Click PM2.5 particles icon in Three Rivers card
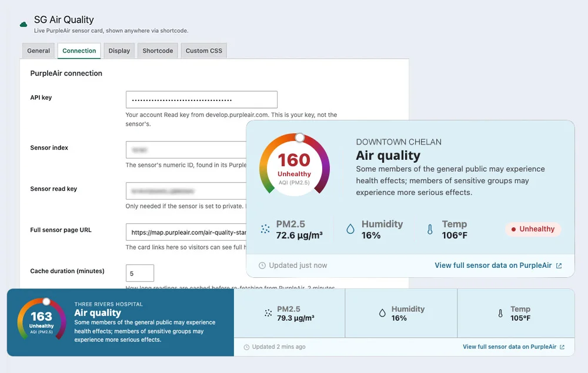The width and height of the screenshot is (588, 373). tap(268, 313)
